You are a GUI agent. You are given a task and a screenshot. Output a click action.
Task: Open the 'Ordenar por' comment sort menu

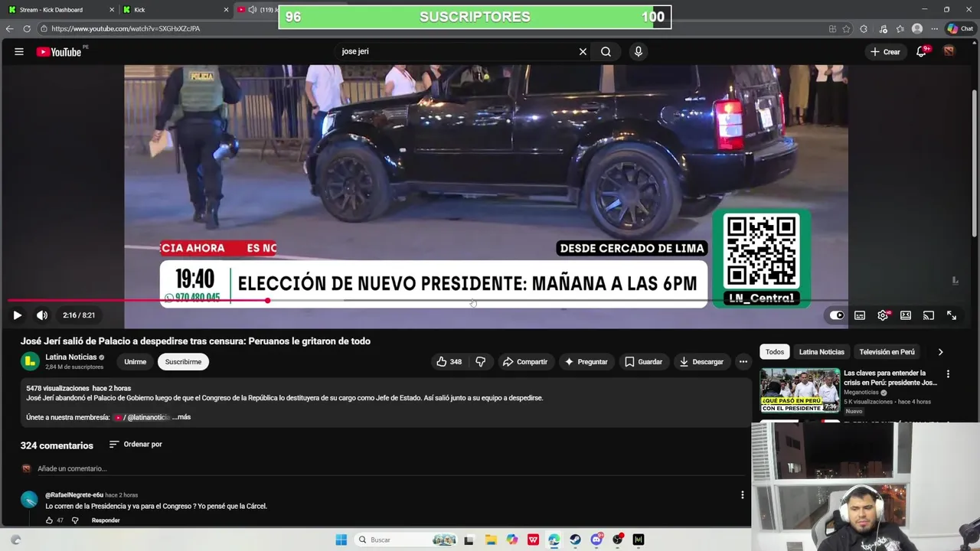point(136,444)
